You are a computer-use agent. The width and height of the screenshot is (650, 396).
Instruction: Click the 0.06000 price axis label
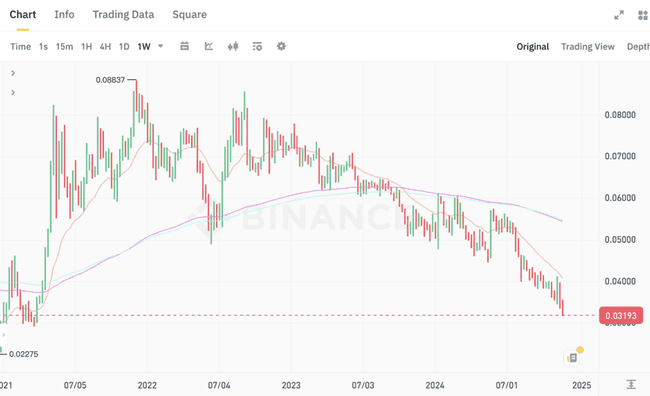pyautogui.click(x=620, y=198)
